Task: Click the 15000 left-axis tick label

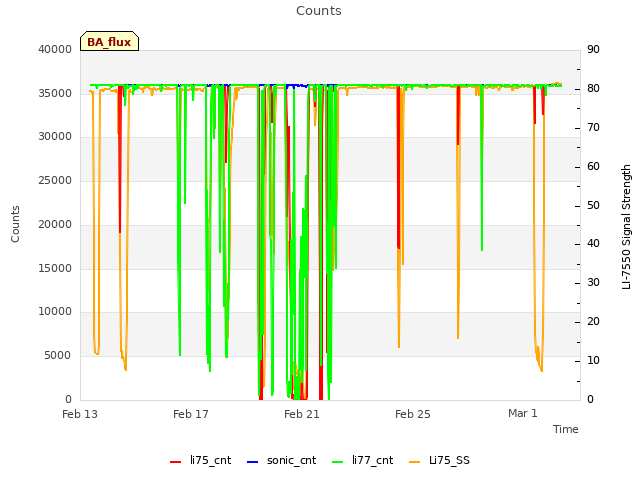Action: pyautogui.click(x=55, y=268)
